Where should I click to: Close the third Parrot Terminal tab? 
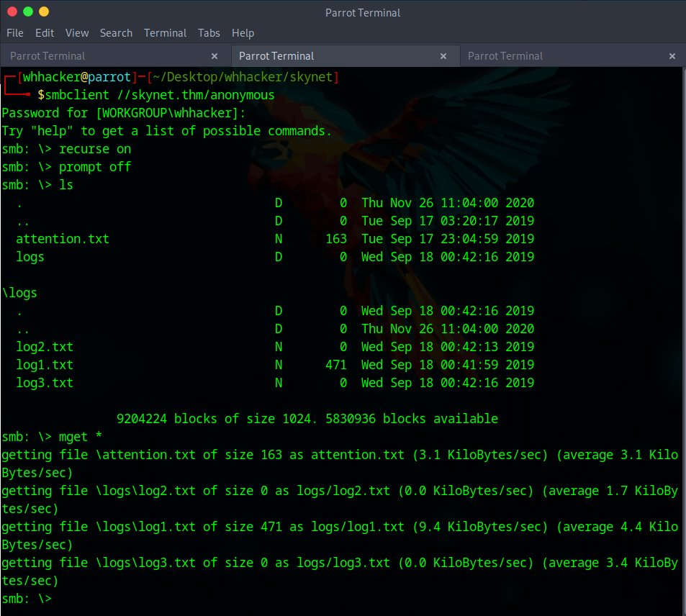click(672, 56)
